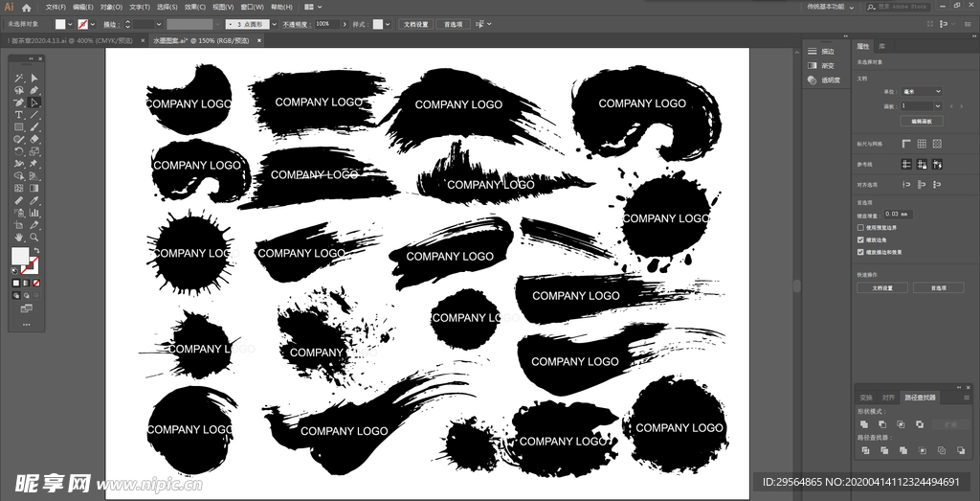980x501 pixels.
Task: Pick the Hand tool
Action: (x=18, y=237)
